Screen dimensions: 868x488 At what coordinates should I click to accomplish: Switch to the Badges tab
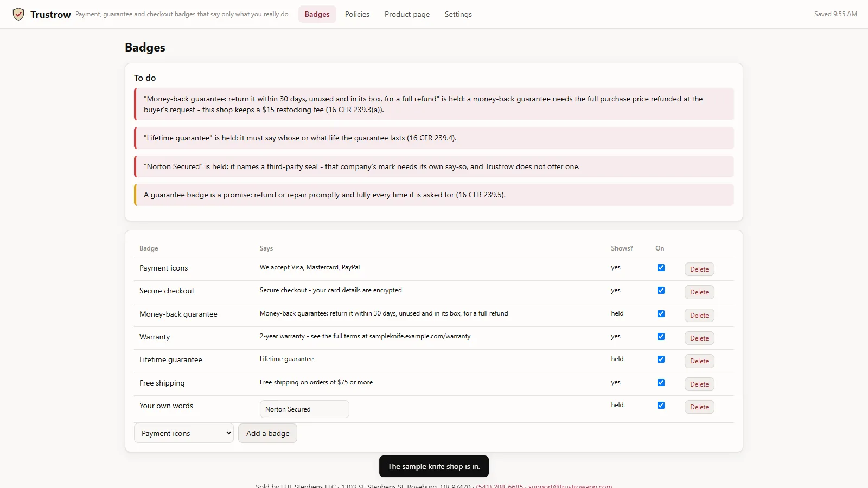coord(317,14)
